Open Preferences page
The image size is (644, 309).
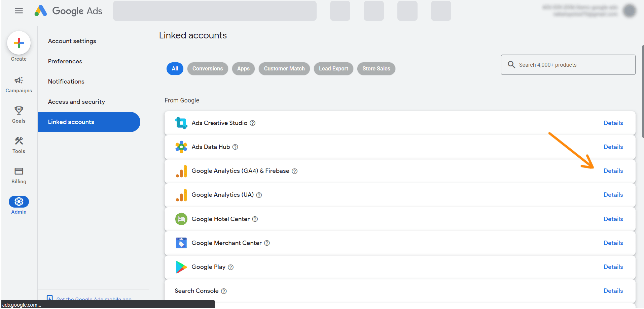click(65, 61)
